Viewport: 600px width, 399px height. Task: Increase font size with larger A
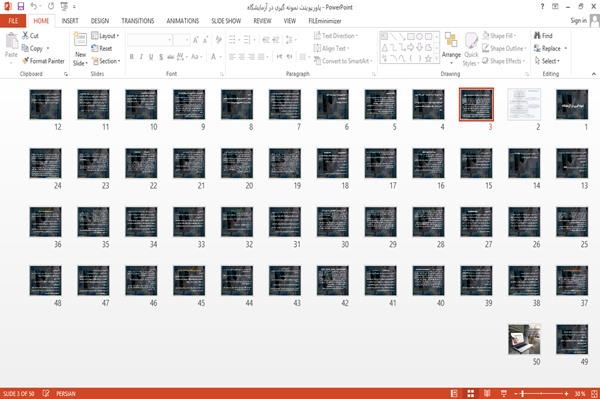[x=196, y=39]
